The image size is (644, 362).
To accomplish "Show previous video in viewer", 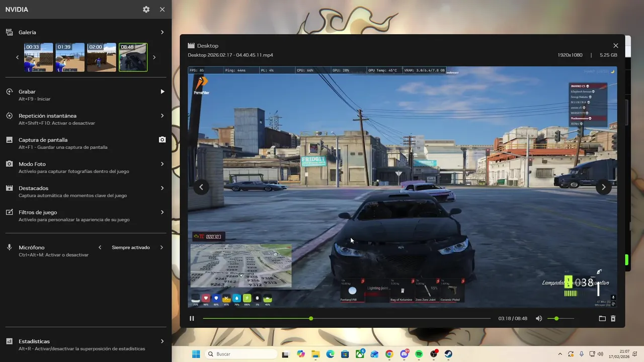I will [x=201, y=187].
